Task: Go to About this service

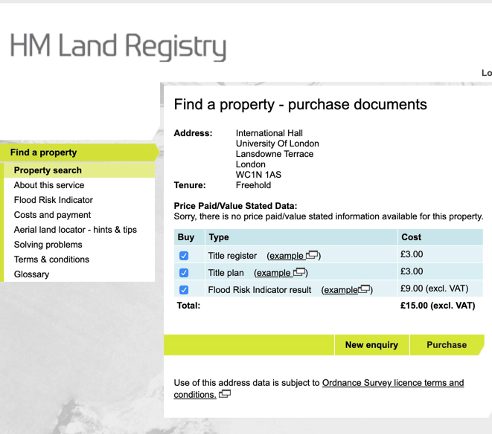Action: [x=49, y=185]
